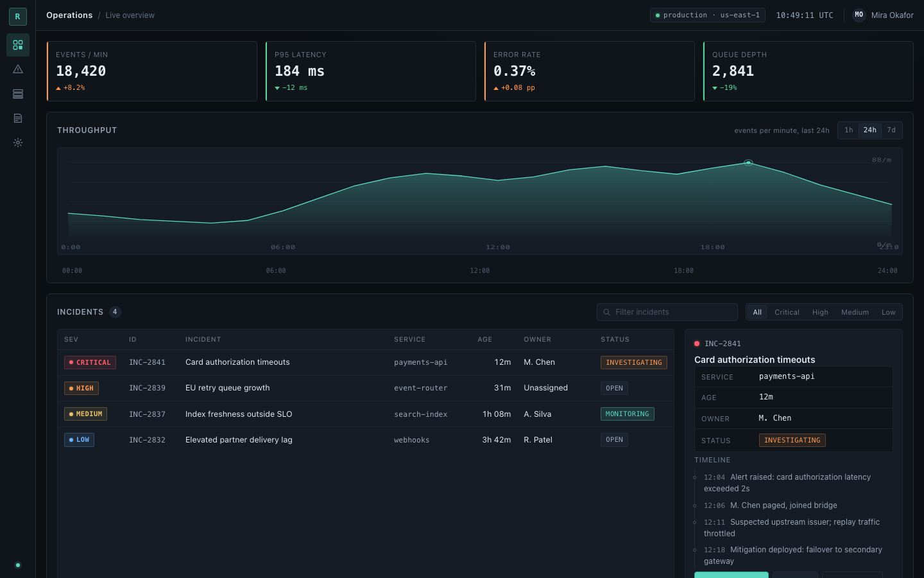Image resolution: width=924 pixels, height=578 pixels.
Task: Click the Operations breadcrumb
Action: (x=69, y=15)
